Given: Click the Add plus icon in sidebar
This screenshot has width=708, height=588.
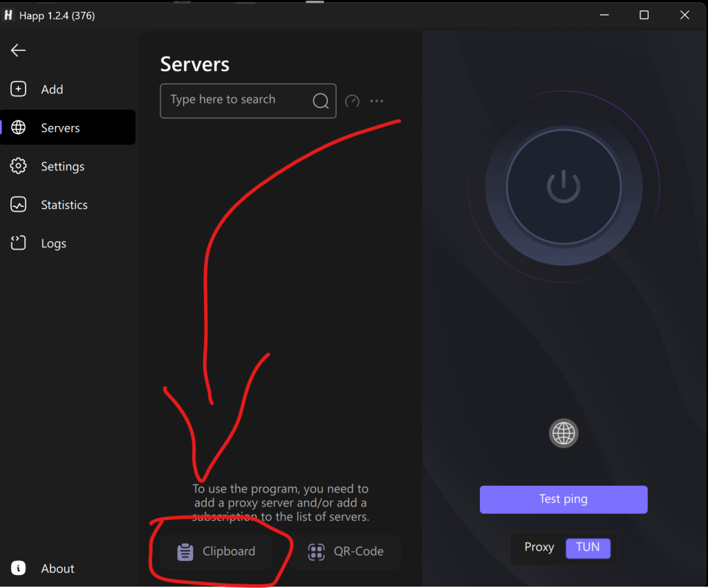Looking at the screenshot, I should click(19, 89).
